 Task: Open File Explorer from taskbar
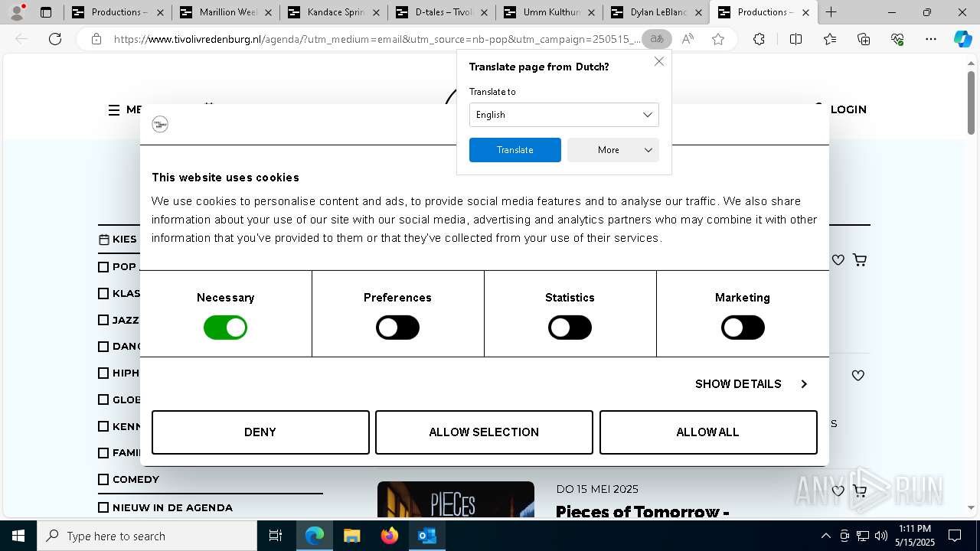tap(352, 536)
